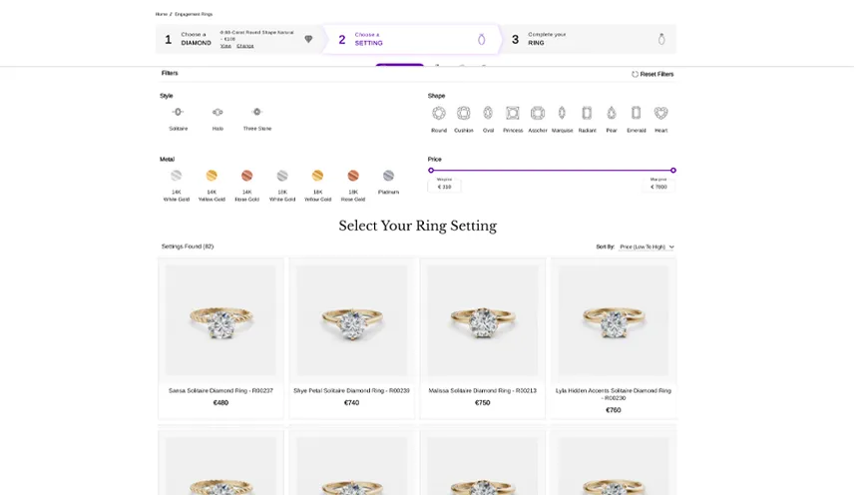This screenshot has width=868, height=495.
Task: Click the minimum price input field
Action: 444,185
